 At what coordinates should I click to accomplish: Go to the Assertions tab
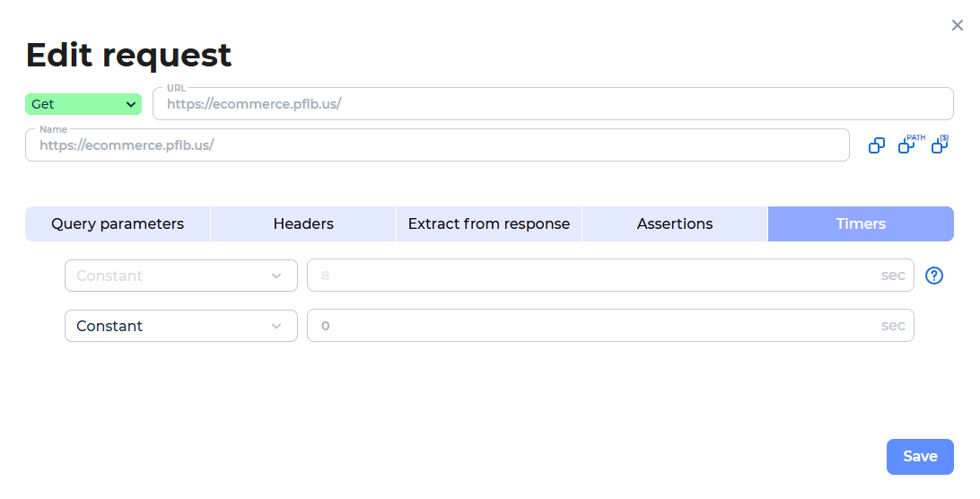[x=674, y=223]
